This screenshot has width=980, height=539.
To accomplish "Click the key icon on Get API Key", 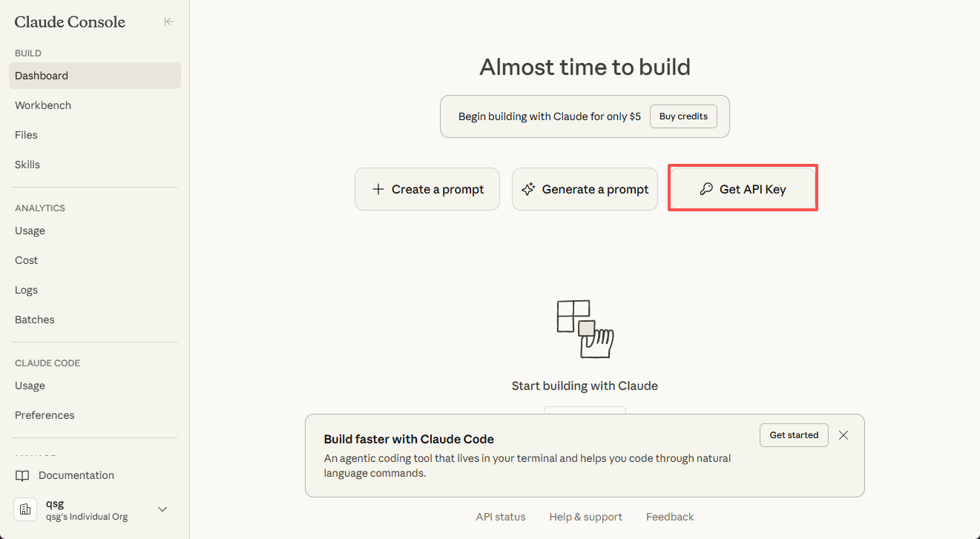I will (706, 189).
